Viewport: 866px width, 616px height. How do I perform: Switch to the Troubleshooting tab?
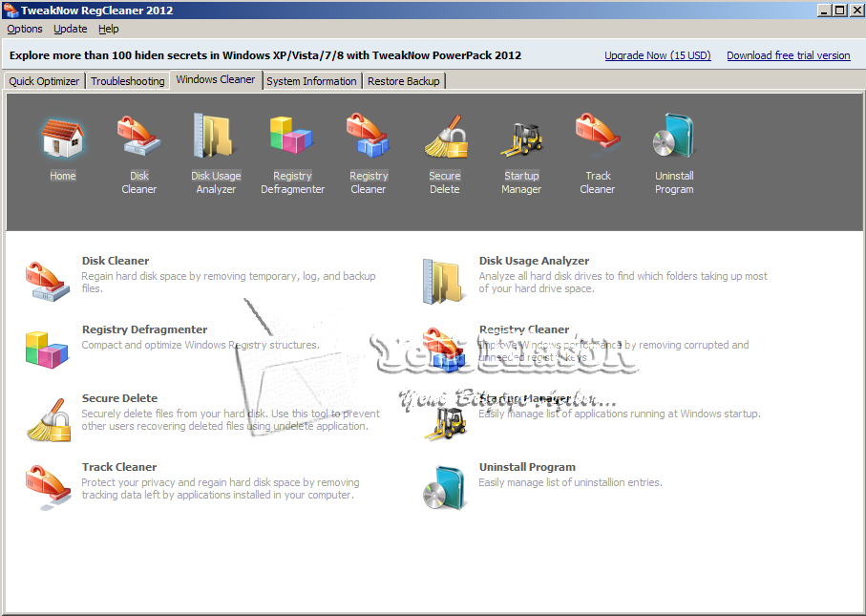pos(128,81)
